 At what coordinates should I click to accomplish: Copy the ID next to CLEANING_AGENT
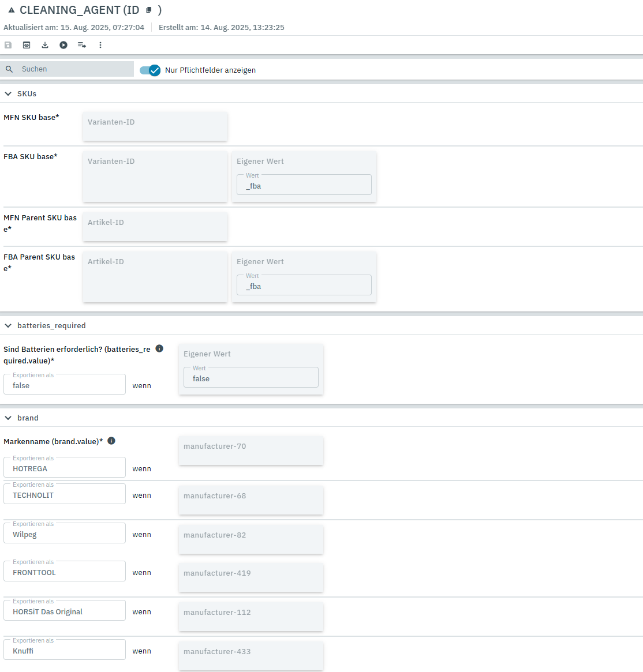[x=149, y=10]
